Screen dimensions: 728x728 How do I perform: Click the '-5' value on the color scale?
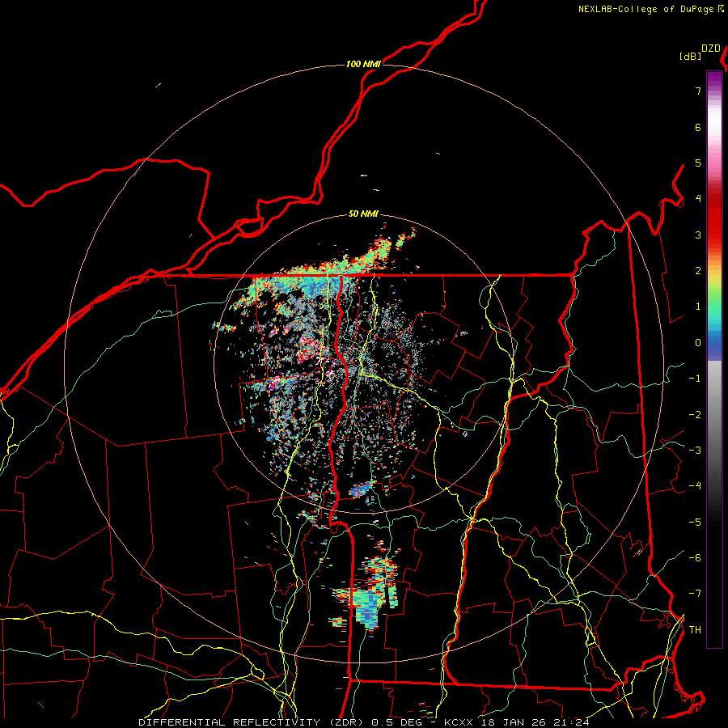pyautogui.click(x=695, y=523)
